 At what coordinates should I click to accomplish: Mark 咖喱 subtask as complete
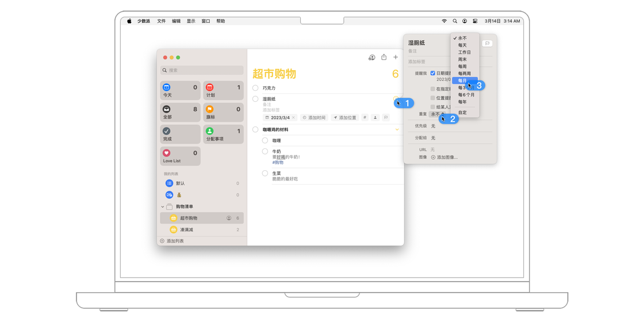265,140
